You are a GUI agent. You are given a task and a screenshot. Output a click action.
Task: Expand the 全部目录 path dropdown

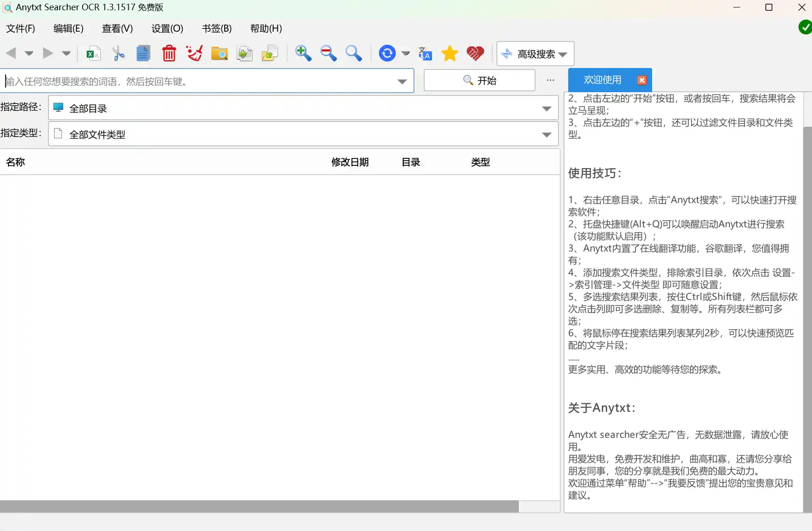tap(546, 109)
